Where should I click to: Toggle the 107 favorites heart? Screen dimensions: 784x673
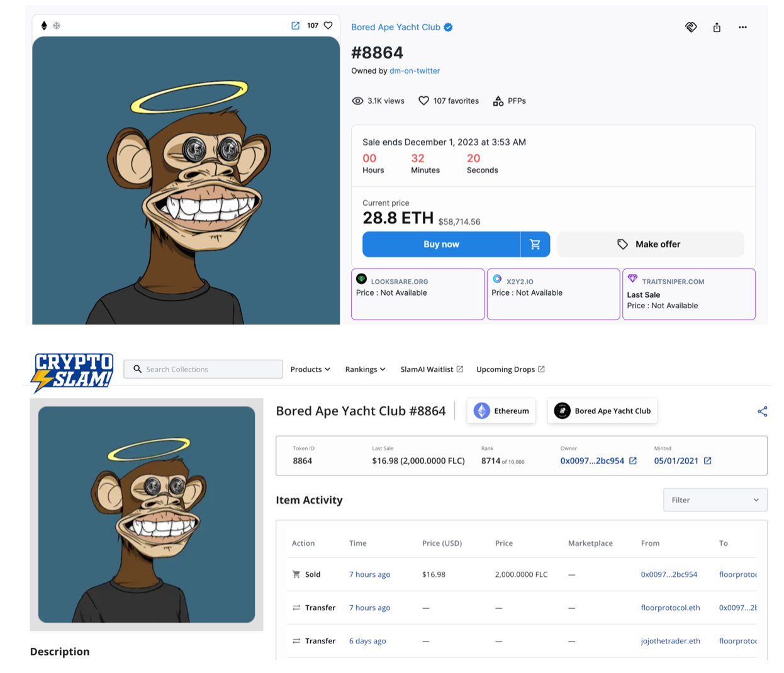point(423,101)
